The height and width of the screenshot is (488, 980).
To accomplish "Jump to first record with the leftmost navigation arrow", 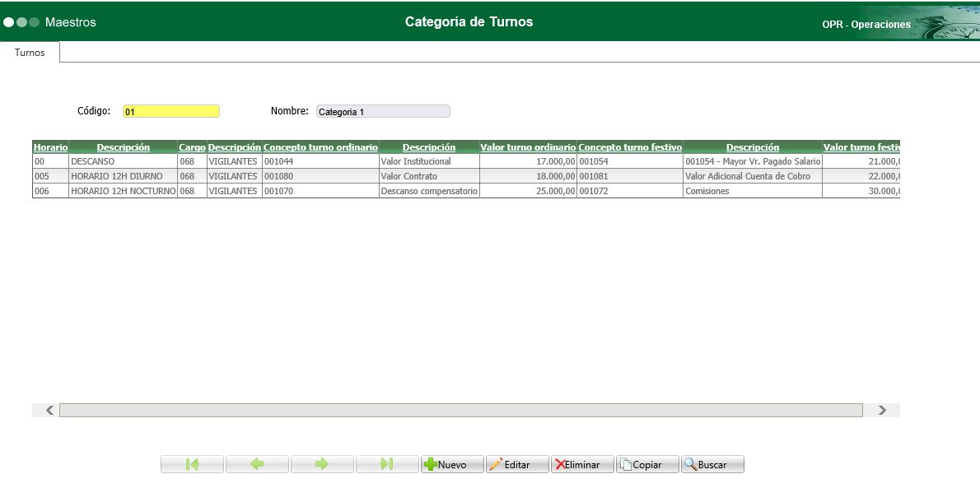I will [x=191, y=463].
